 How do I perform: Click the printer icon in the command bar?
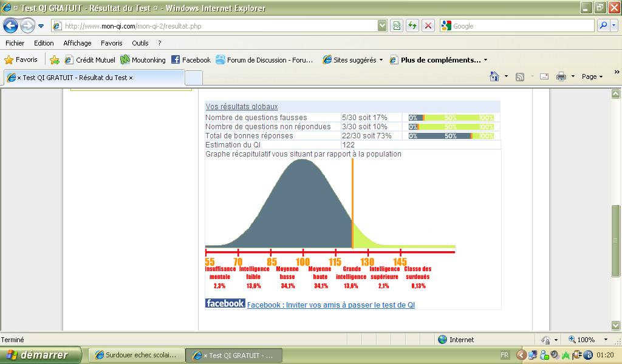[x=561, y=76]
